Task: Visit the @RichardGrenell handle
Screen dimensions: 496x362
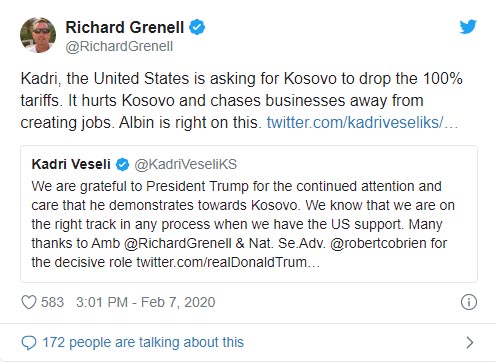Action: [x=119, y=46]
